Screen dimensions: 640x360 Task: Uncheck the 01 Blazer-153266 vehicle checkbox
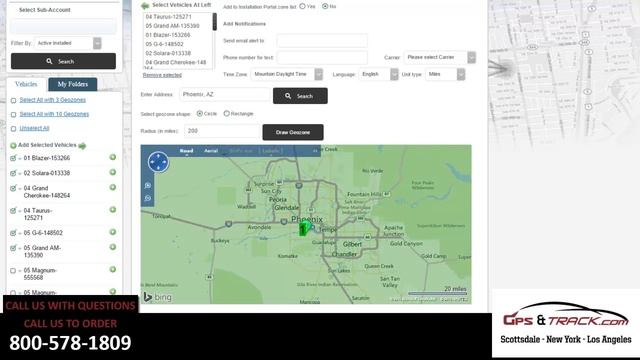tap(13, 158)
